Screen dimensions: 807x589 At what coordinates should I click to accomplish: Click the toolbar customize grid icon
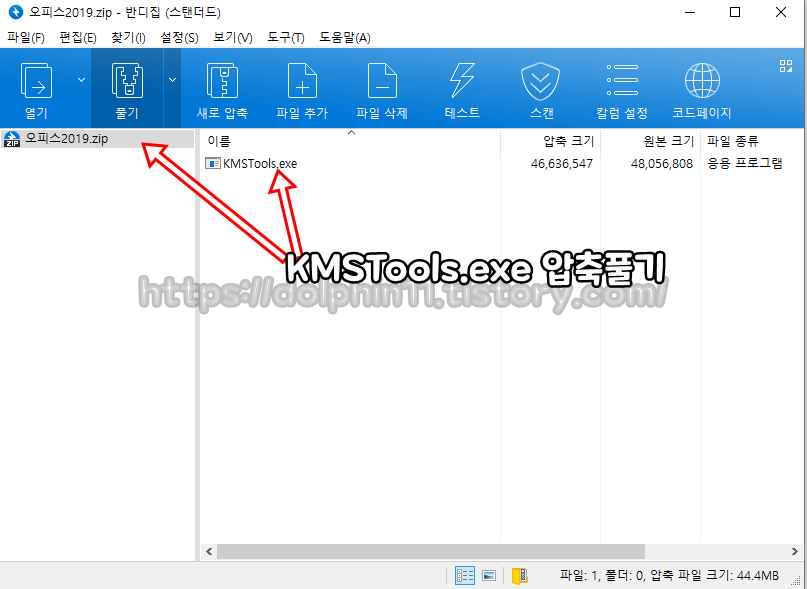point(785,66)
